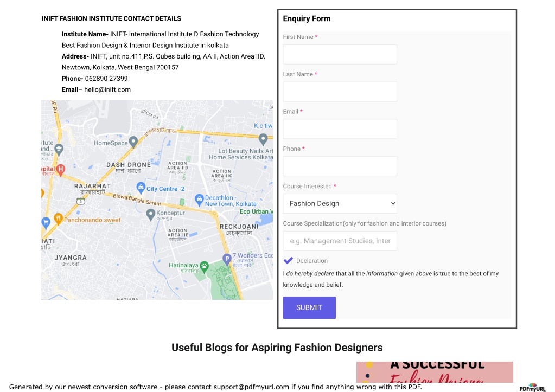Click the declaration statement text
Screen dimensions: 555x392
point(391,279)
